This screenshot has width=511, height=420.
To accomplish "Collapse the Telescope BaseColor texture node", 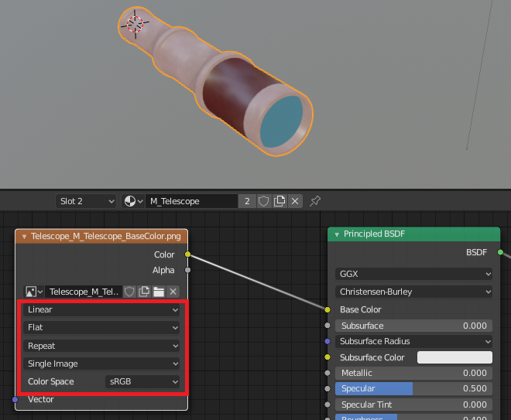I will [24, 237].
